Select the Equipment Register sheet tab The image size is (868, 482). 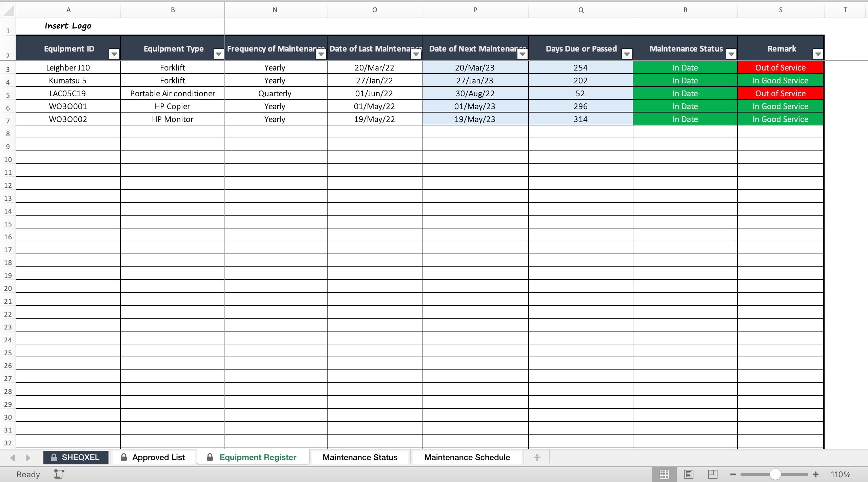click(x=253, y=457)
